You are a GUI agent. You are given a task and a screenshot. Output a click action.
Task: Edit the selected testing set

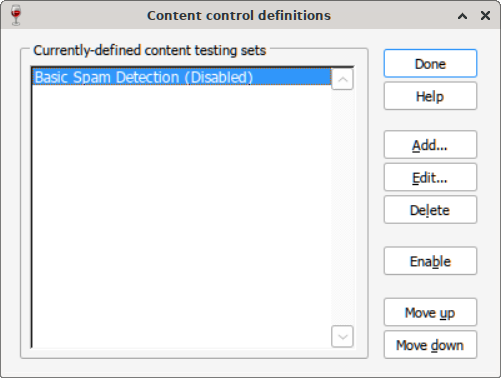[x=430, y=177]
